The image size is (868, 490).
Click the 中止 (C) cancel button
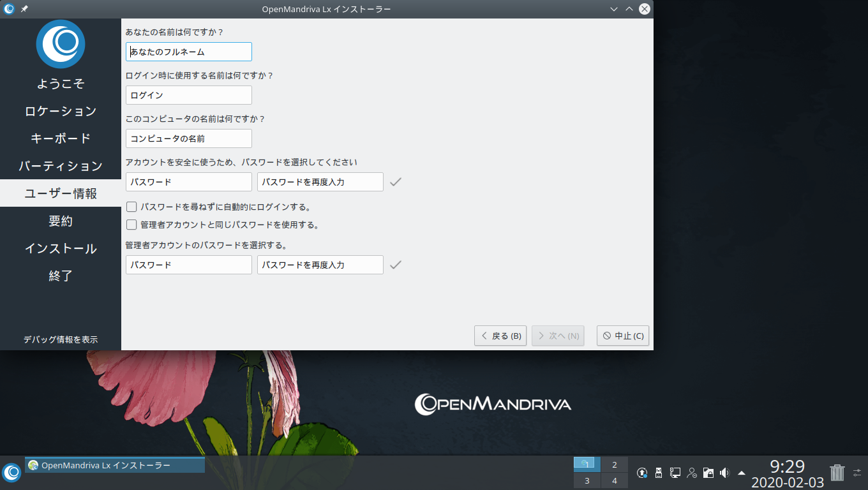pos(623,336)
